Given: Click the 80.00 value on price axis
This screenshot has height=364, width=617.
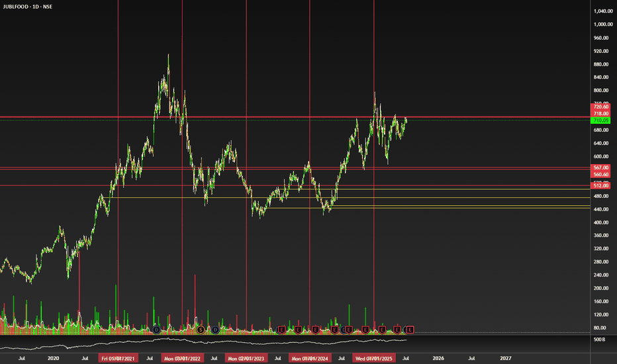Looking at the screenshot, I should tap(599, 328).
